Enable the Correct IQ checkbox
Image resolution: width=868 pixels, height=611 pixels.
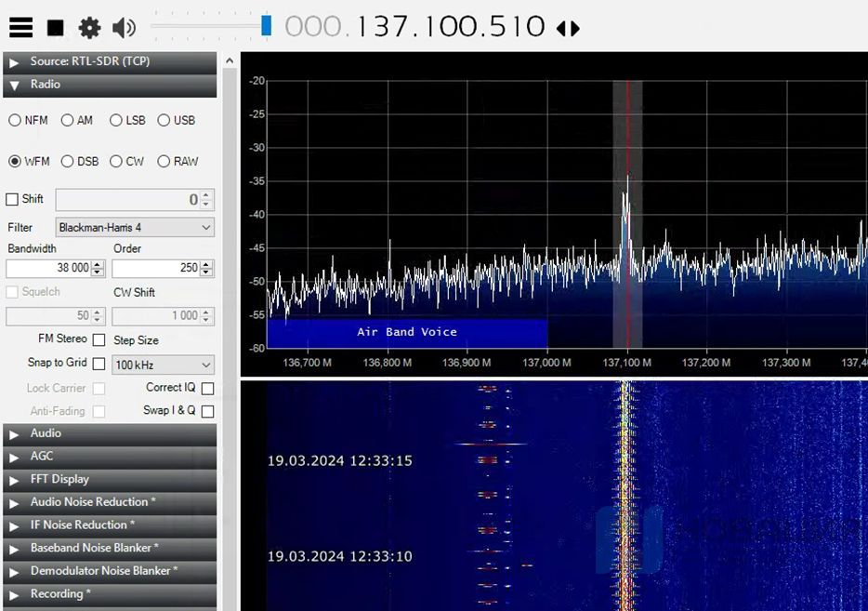tap(207, 389)
